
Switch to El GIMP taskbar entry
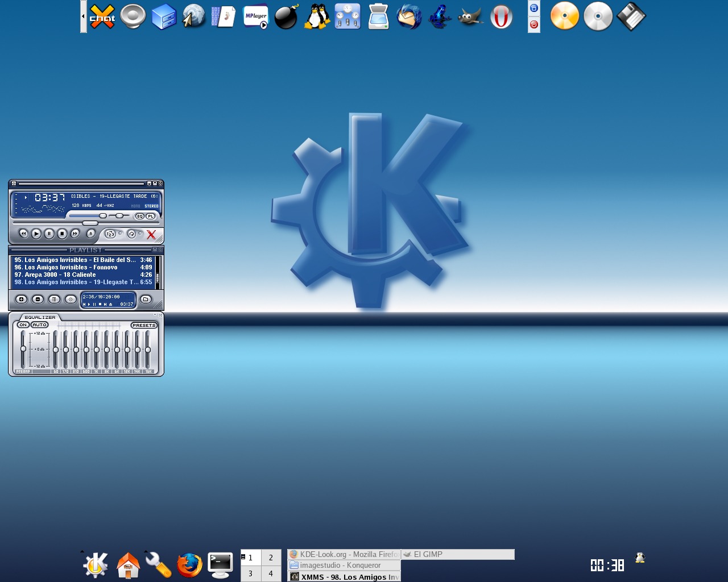click(x=458, y=554)
